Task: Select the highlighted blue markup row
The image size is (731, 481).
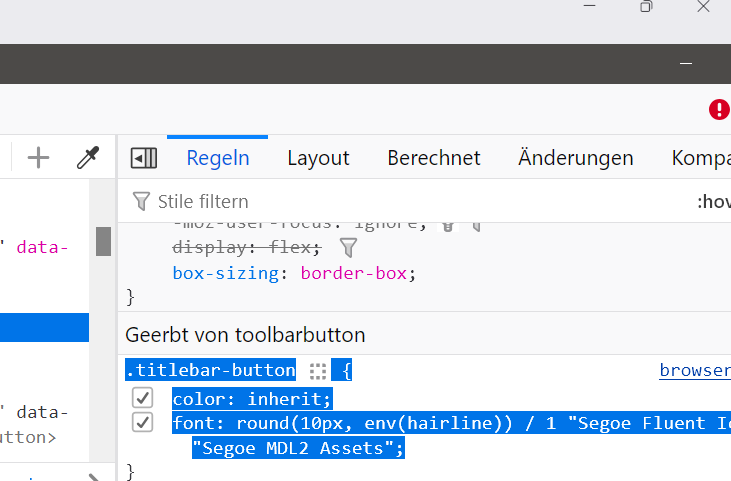Action: pyautogui.click(x=44, y=328)
